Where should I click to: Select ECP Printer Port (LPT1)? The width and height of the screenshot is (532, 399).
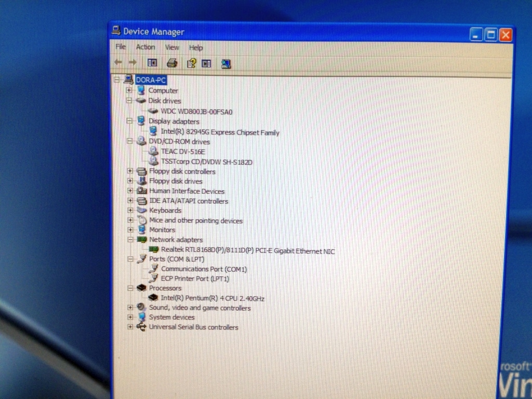[x=195, y=278]
